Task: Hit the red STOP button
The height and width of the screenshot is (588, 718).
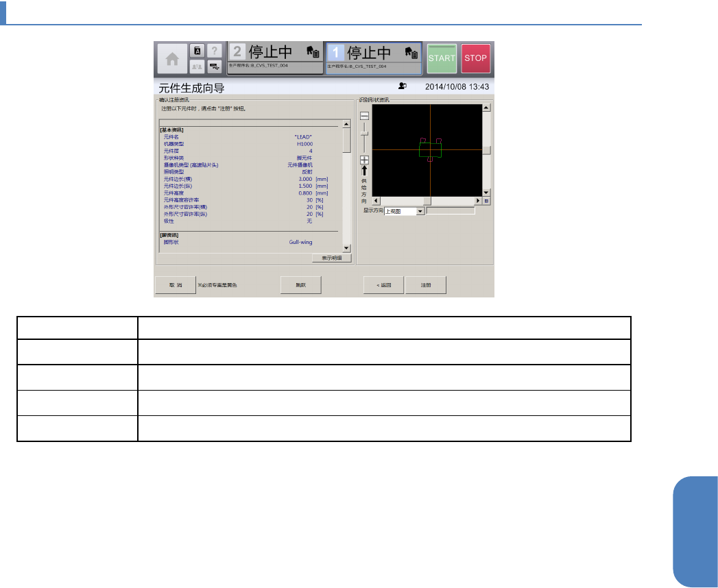Action: (x=475, y=58)
